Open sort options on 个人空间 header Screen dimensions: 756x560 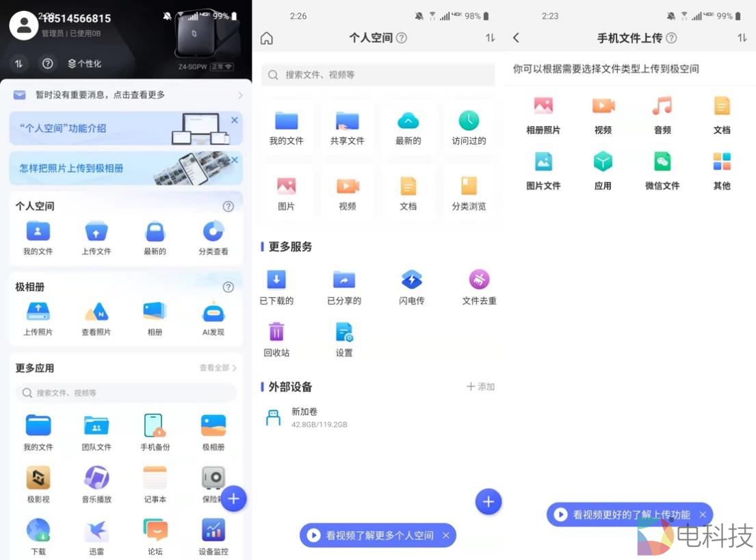(x=490, y=38)
